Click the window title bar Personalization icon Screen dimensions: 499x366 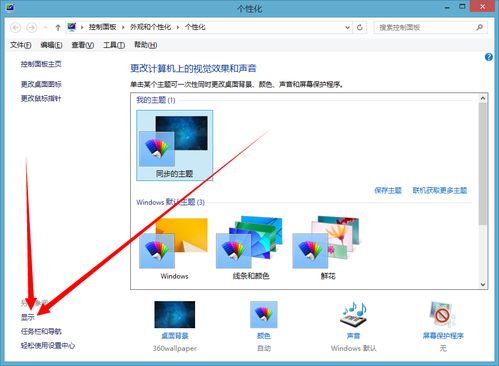click(10, 7)
